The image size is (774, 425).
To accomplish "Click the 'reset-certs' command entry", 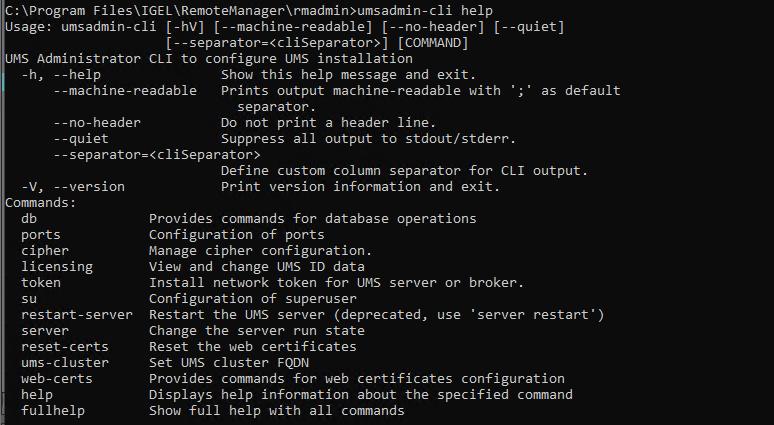I will 65,346.
